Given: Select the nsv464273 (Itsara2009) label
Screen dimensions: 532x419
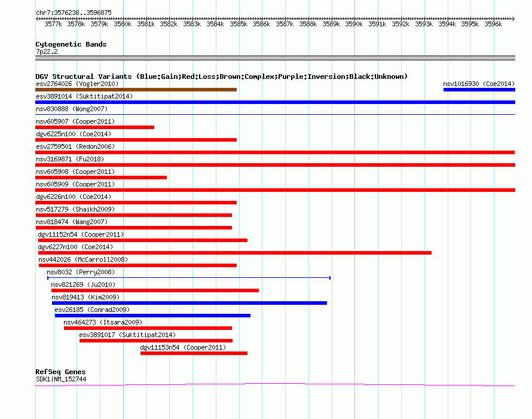Looking at the screenshot, I should [x=103, y=322].
